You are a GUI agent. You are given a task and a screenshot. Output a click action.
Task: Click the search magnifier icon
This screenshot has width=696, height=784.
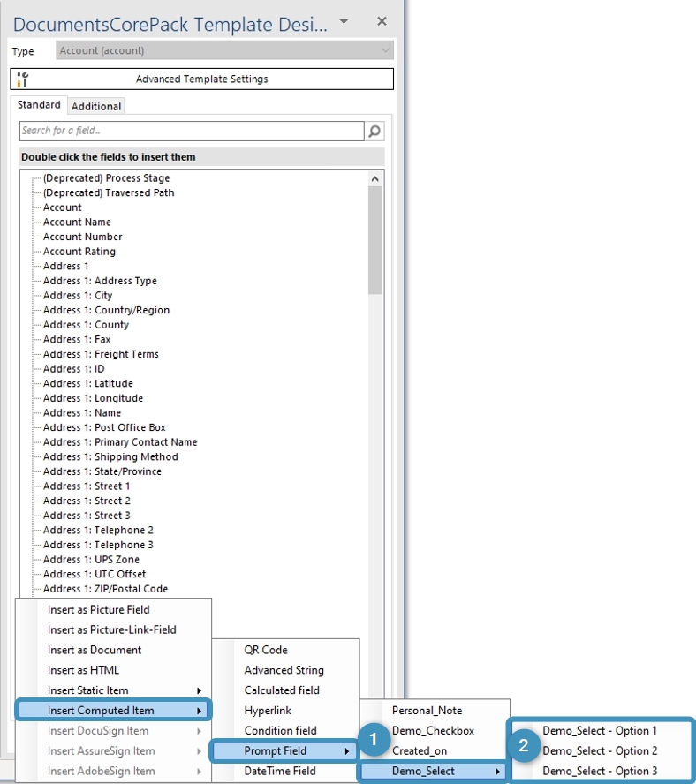click(x=374, y=131)
